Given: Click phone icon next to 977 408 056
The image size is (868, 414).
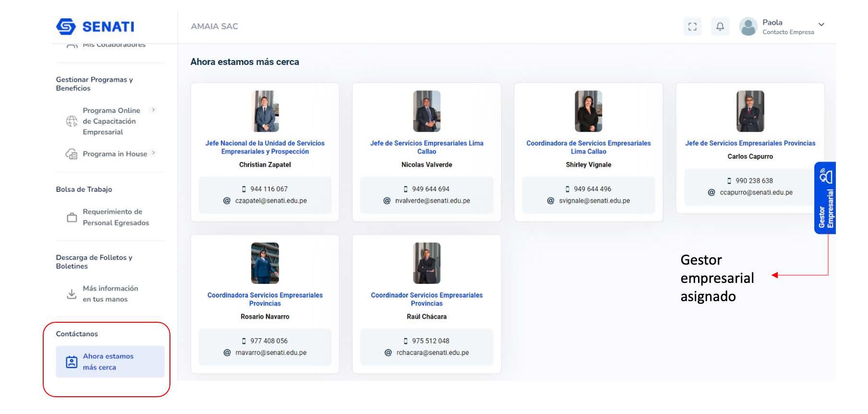Looking at the screenshot, I should (x=244, y=341).
